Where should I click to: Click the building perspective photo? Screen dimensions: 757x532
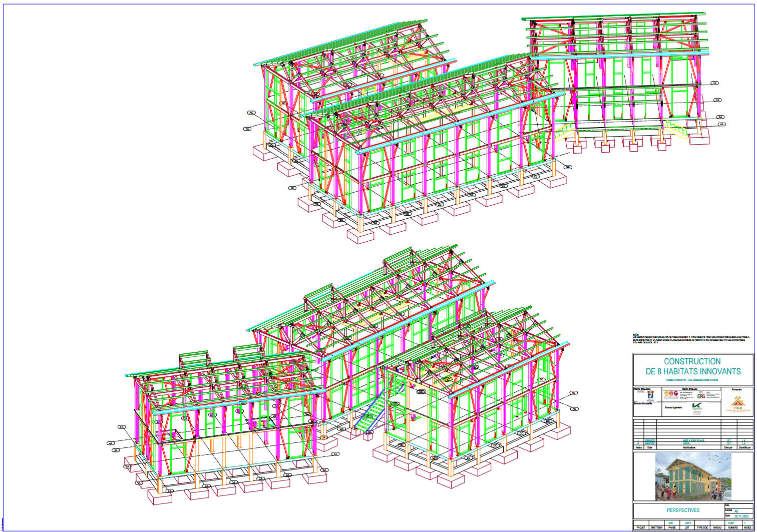coord(693,476)
